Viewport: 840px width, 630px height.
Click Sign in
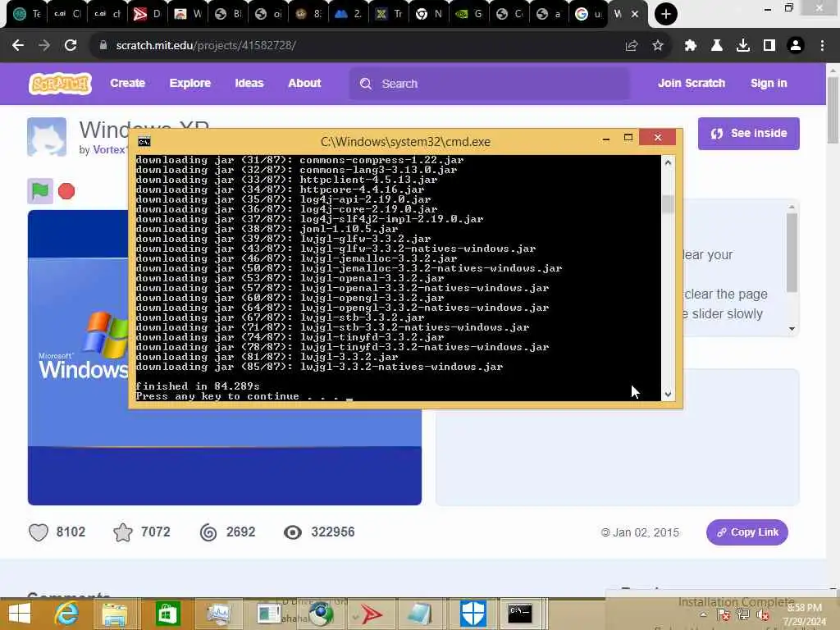point(768,83)
